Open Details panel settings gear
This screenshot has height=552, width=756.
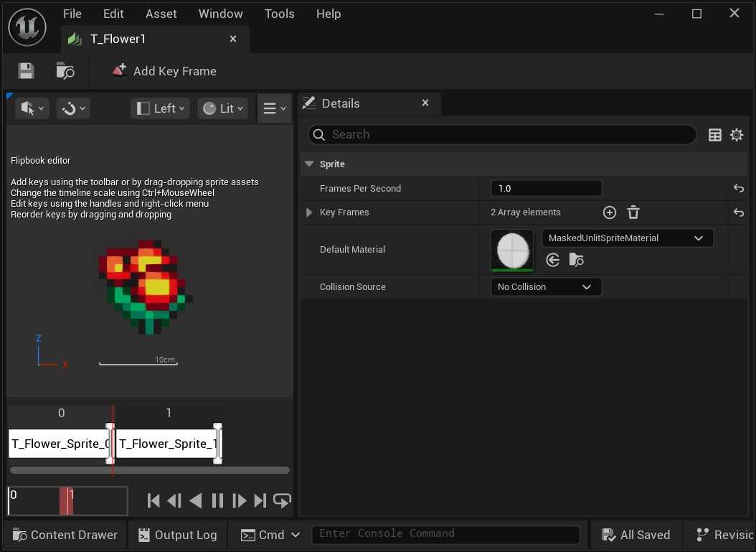(737, 135)
